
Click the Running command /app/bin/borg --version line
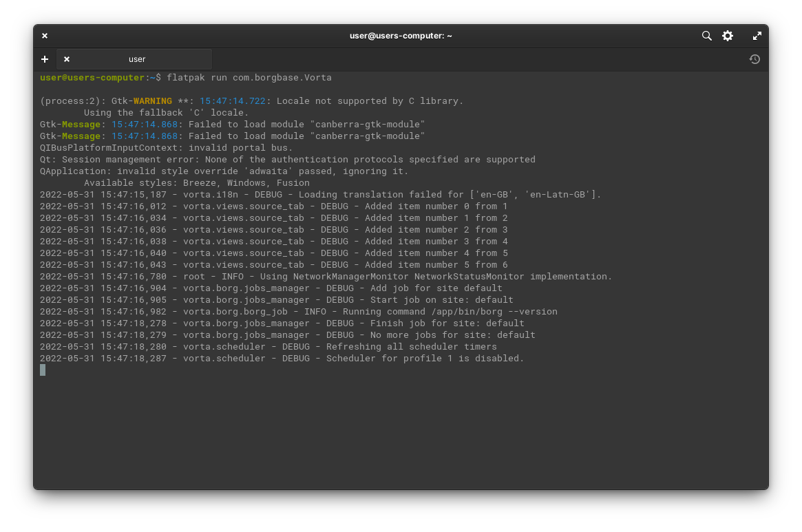(x=299, y=311)
